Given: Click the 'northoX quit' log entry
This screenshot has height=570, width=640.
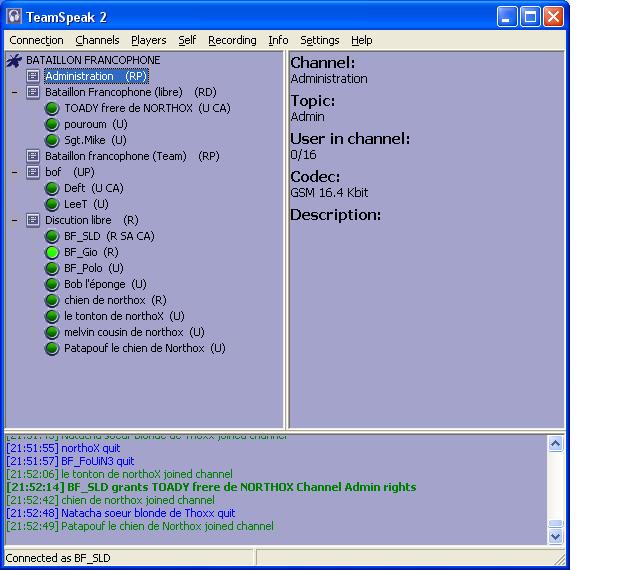Looking at the screenshot, I should coord(63,448).
